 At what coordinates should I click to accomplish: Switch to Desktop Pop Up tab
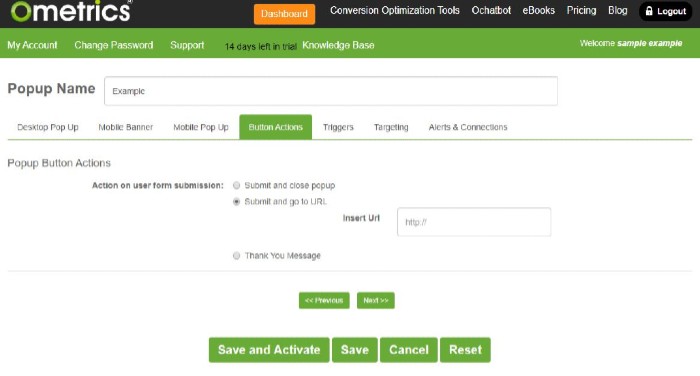pyautogui.click(x=48, y=127)
